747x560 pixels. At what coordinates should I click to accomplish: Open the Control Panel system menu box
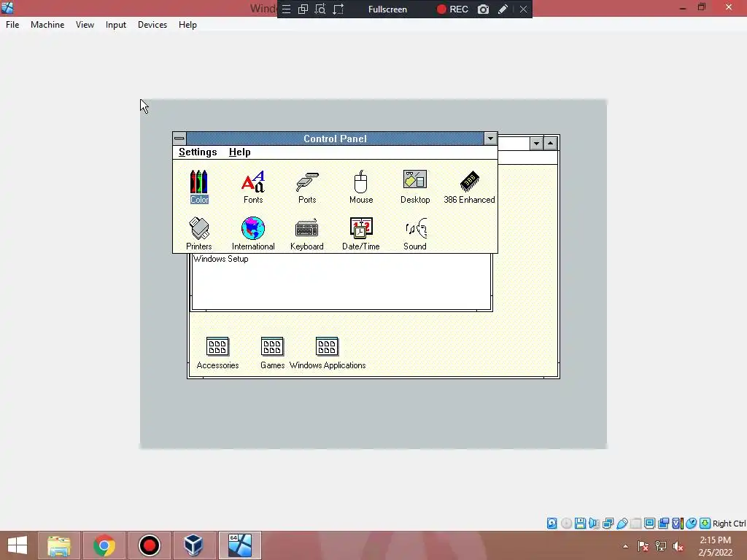click(x=179, y=139)
